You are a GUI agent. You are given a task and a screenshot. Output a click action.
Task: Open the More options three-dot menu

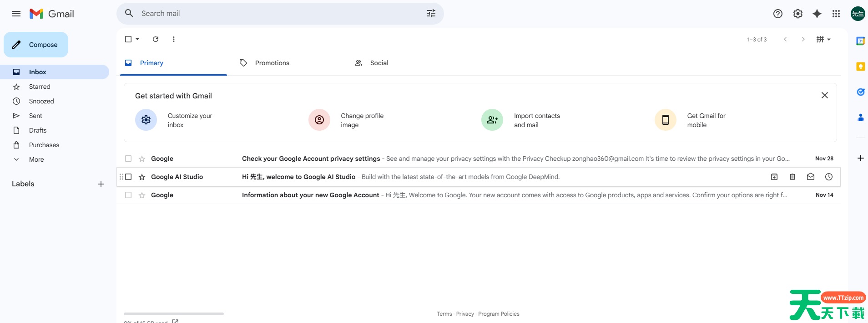174,39
